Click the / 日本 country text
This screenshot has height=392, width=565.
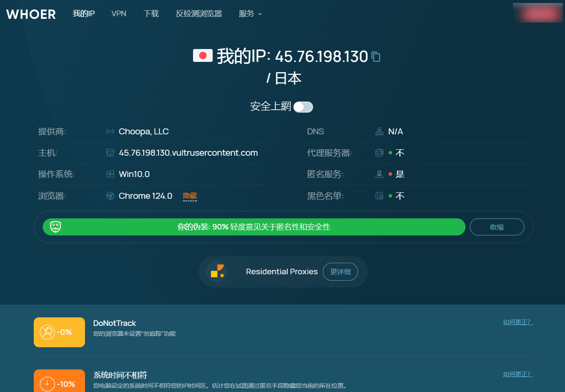coord(284,78)
